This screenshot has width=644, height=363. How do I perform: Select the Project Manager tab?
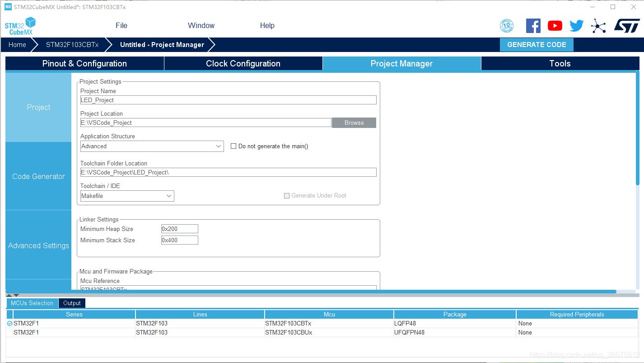(401, 63)
